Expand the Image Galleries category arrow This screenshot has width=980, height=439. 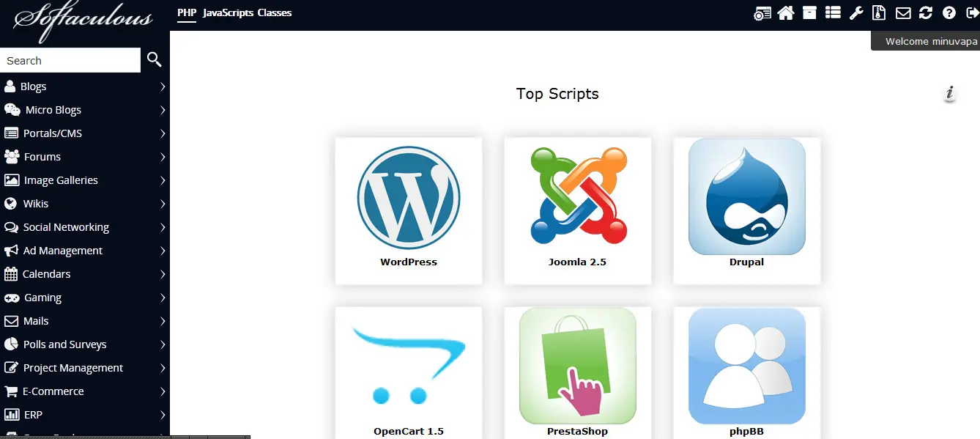pyautogui.click(x=163, y=180)
